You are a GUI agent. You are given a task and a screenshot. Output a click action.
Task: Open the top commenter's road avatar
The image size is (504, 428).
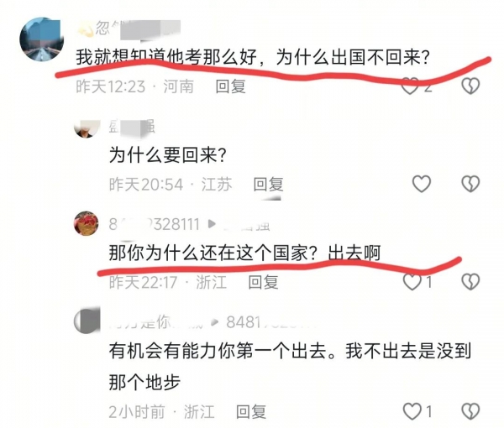click(x=41, y=39)
